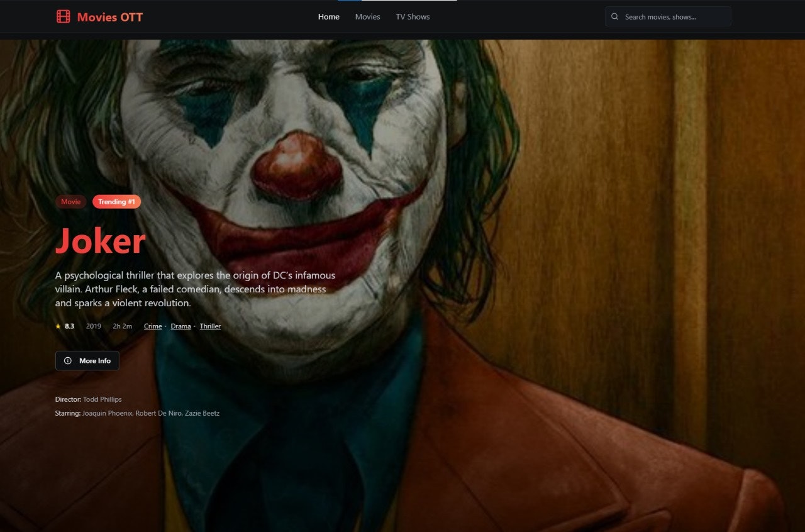Viewport: 805px width, 532px height.
Task: Open the Movies nav item
Action: pos(367,17)
